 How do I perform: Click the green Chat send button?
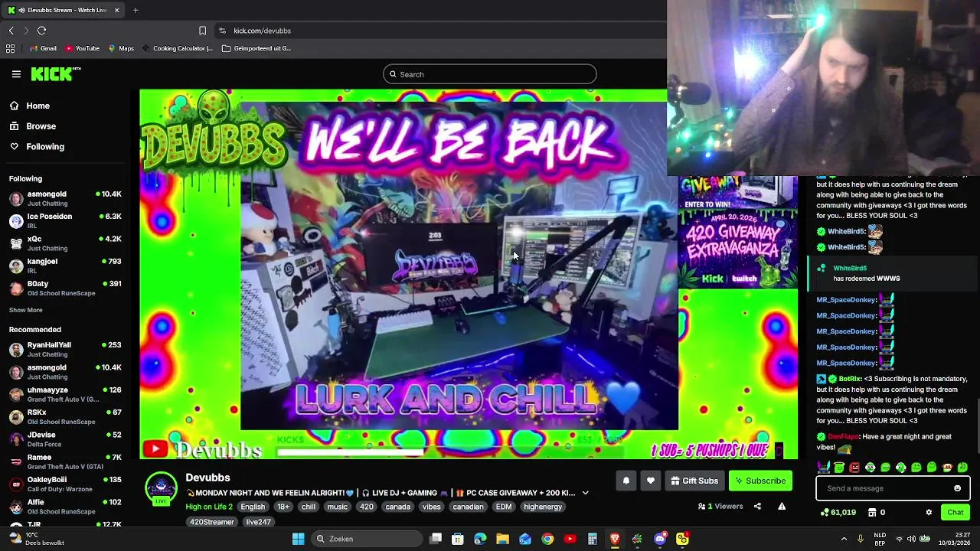pos(955,512)
